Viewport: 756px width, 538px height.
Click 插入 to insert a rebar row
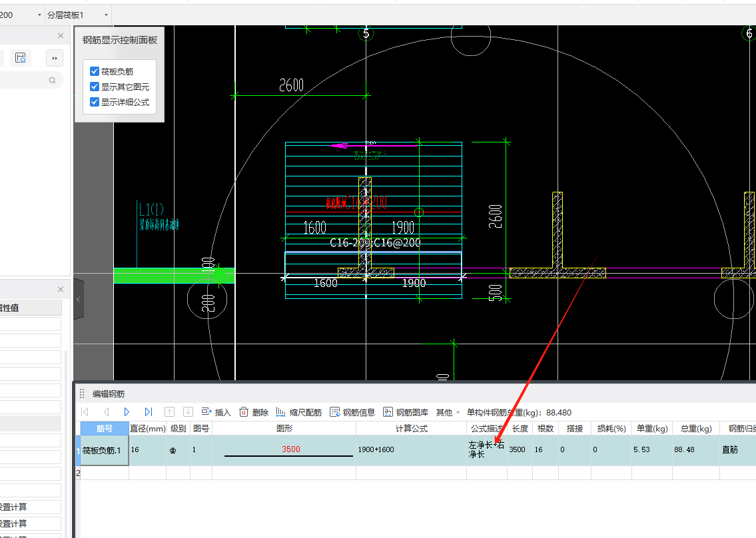pos(216,412)
